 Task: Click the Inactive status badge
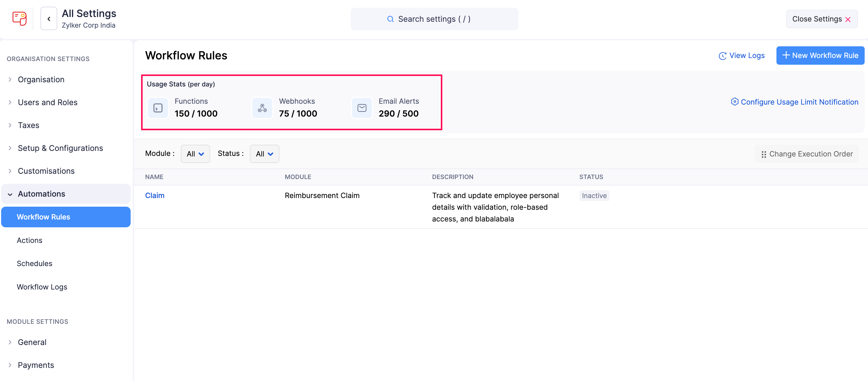point(594,196)
